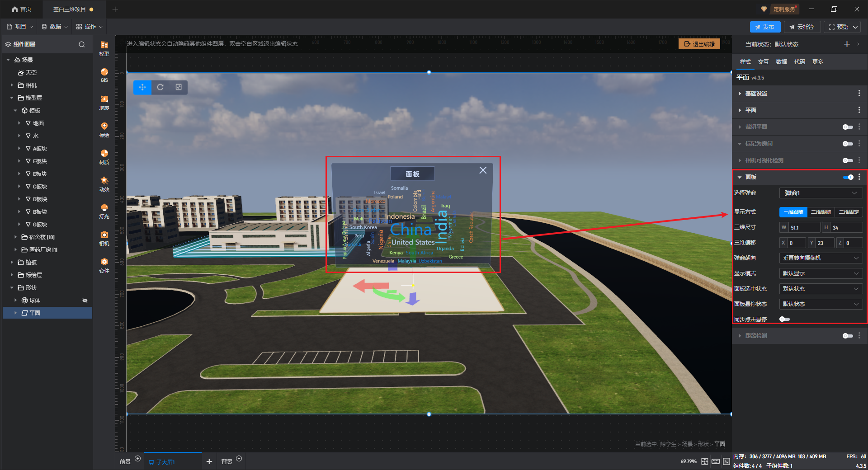Go to the 首页 home tab
The width and height of the screenshot is (868, 470).
pos(22,9)
